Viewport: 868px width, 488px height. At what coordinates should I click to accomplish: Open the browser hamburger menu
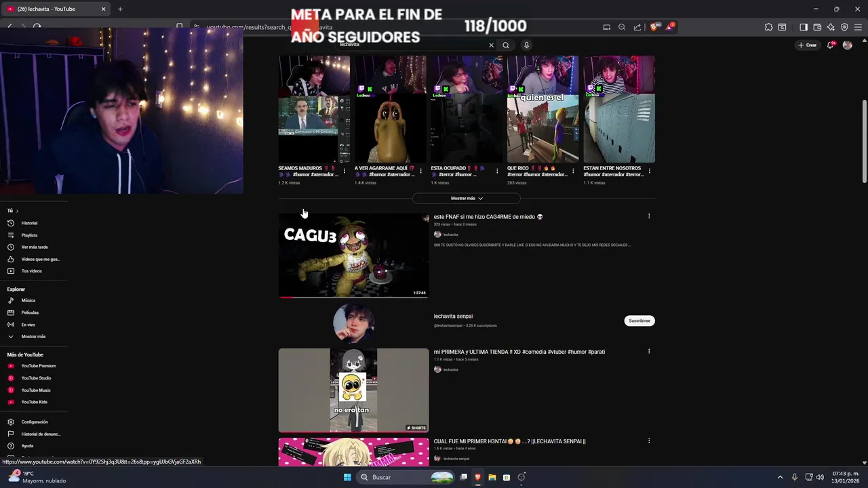858,27
